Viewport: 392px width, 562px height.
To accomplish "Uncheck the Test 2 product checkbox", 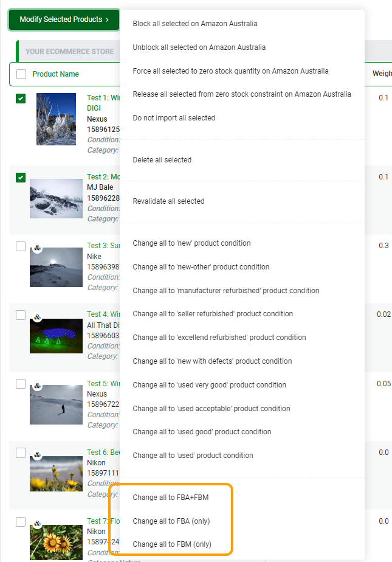I will coord(21,178).
